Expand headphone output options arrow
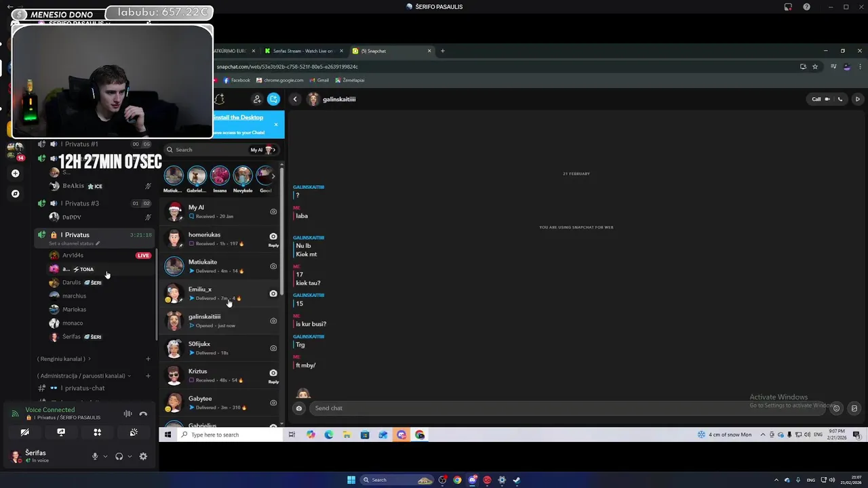This screenshot has width=868, height=488. click(130, 456)
